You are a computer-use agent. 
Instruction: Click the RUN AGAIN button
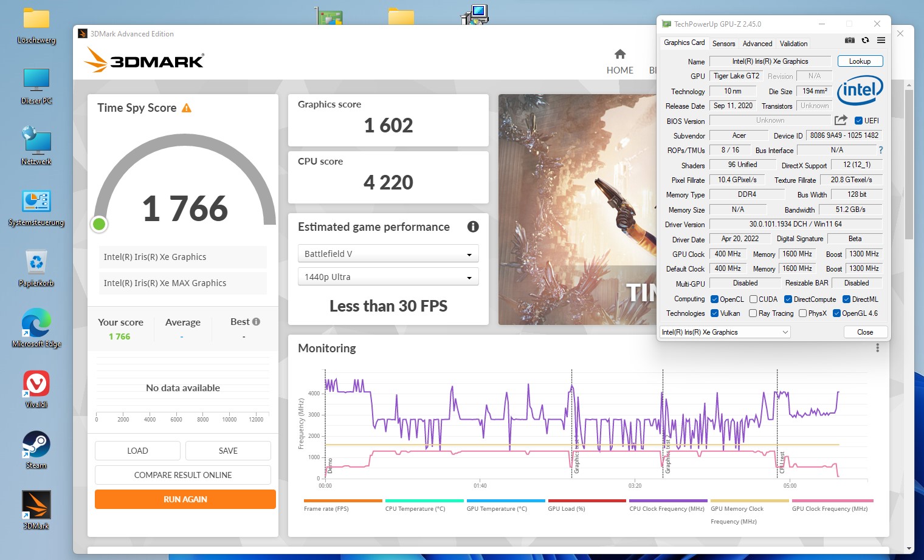[185, 499]
